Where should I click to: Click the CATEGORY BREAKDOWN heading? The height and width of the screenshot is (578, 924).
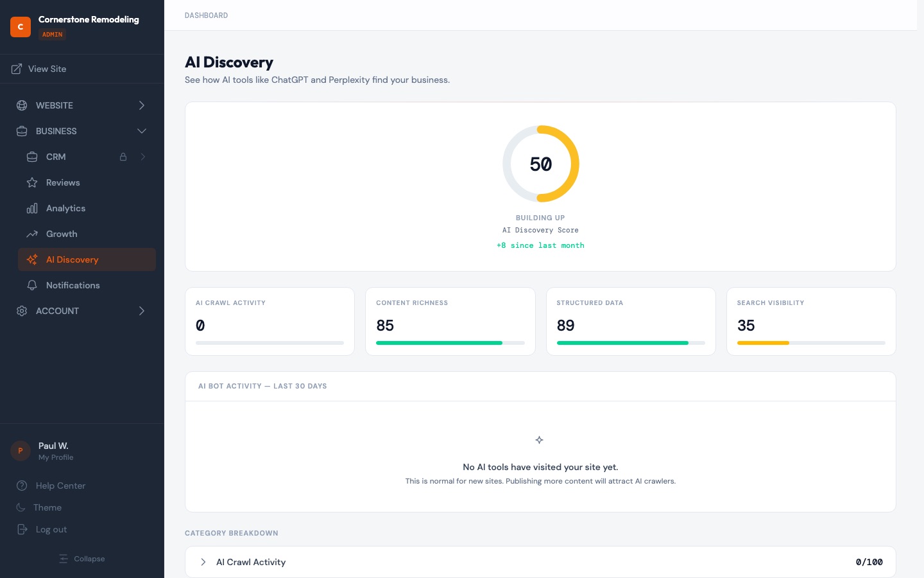click(232, 533)
